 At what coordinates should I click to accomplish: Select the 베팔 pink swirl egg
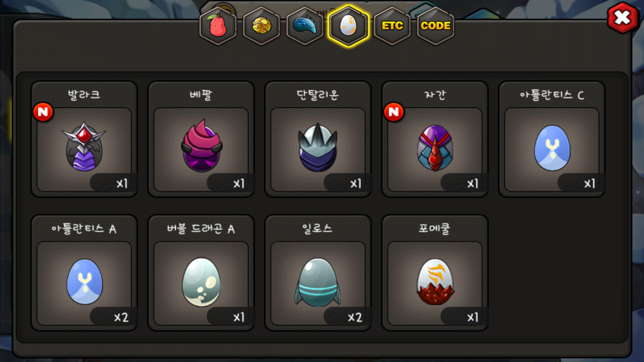pos(201,146)
